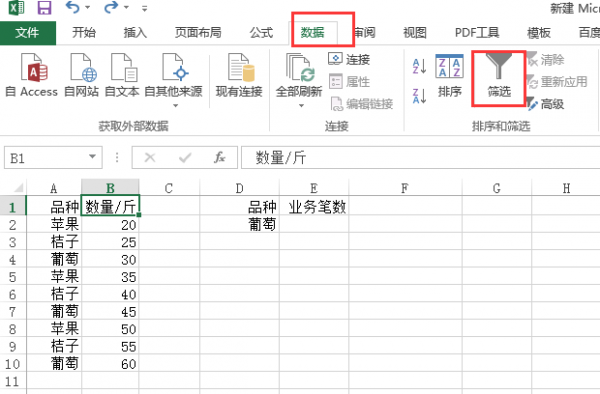Click the Redo arrow icon
600x394 pixels.
pyautogui.click(x=111, y=7)
